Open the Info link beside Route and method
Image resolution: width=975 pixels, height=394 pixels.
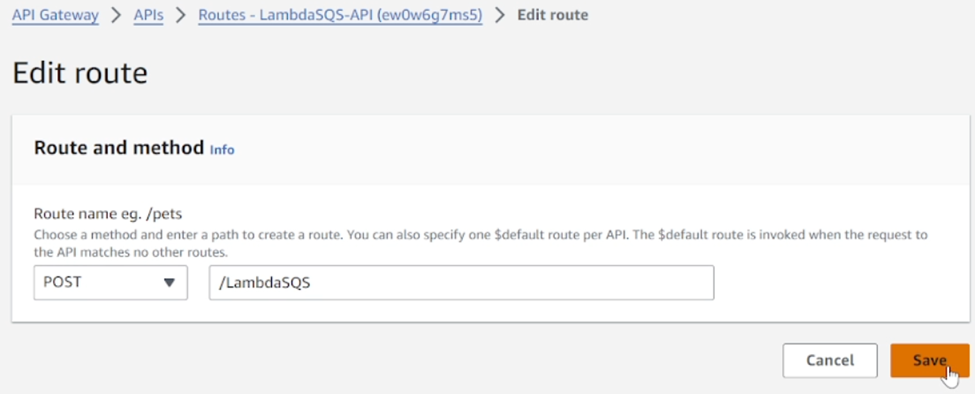222,150
